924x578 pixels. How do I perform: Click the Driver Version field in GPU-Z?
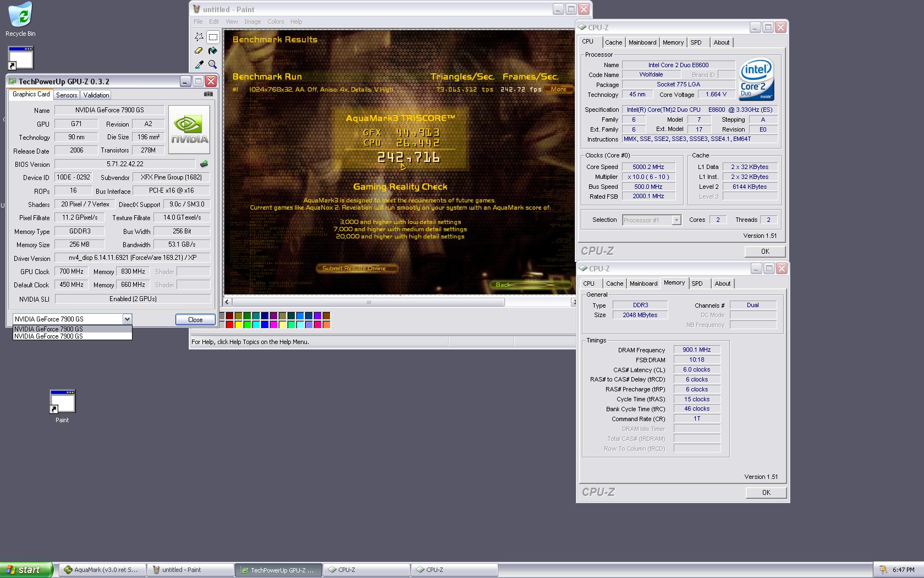(x=133, y=258)
